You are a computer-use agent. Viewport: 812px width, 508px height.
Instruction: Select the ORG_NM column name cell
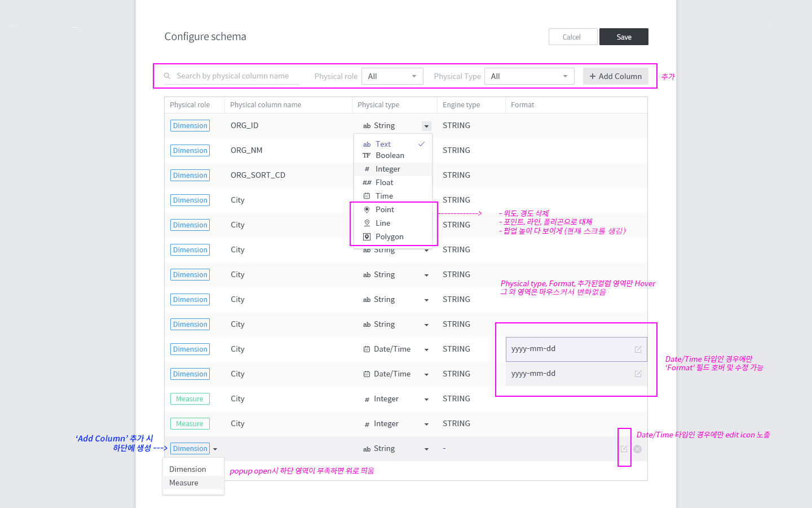click(x=246, y=150)
